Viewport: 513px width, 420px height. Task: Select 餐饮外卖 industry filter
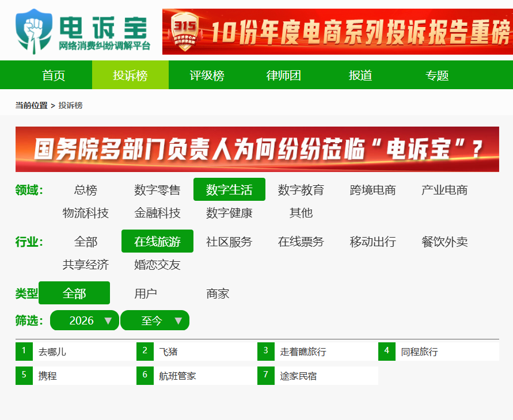coord(444,242)
